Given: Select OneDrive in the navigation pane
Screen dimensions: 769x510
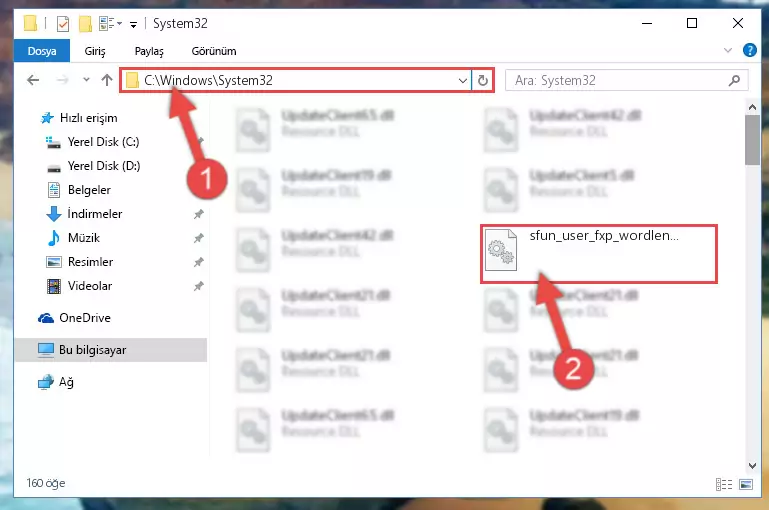Looking at the screenshot, I should click(84, 318).
